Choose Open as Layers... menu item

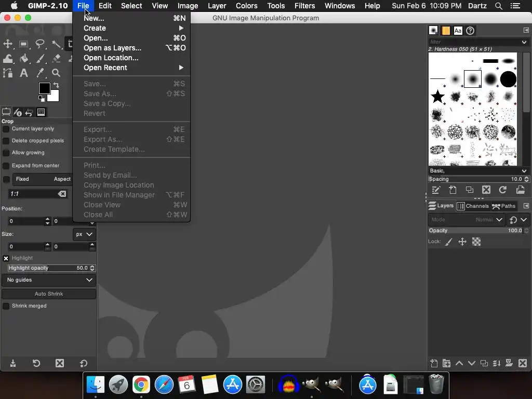(x=131, y=48)
